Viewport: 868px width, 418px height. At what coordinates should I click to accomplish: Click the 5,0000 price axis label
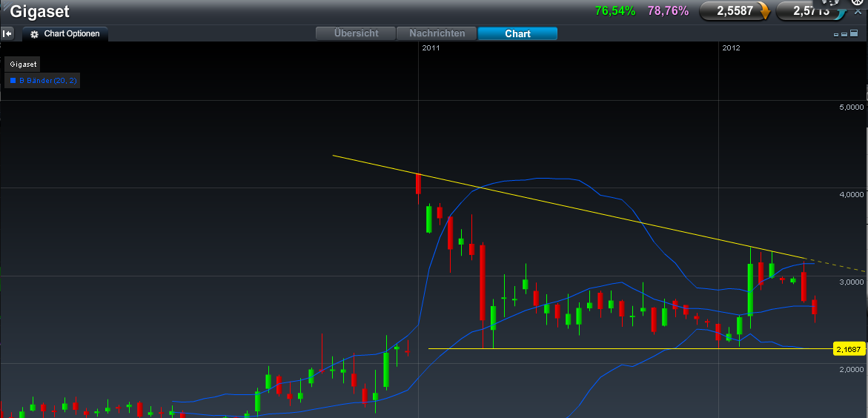coord(852,107)
